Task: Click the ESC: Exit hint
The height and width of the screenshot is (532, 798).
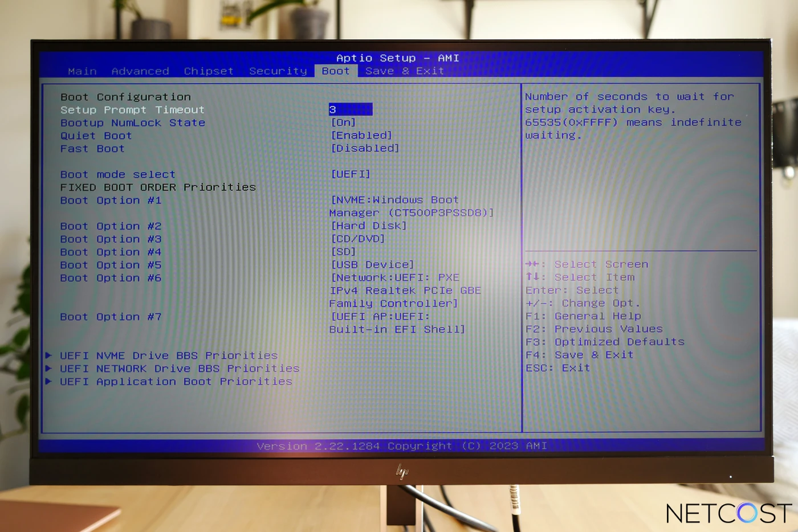Action: (557, 368)
